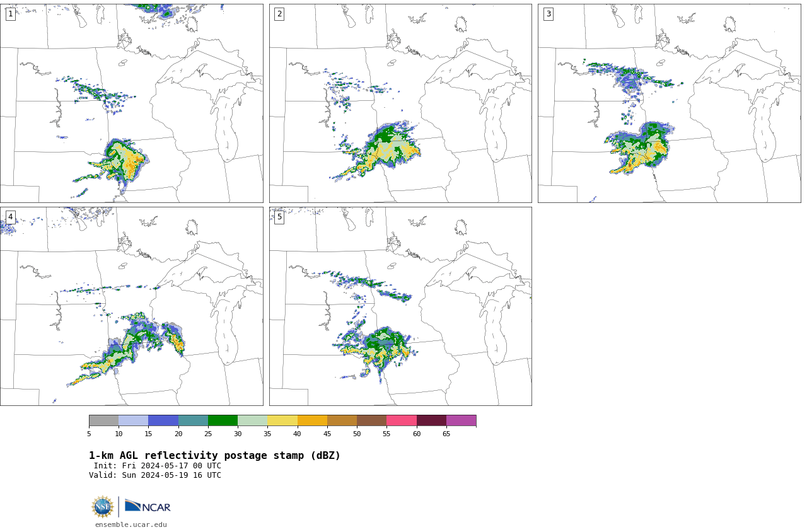
Task: Click the colorbar tick label 65
Action: [x=446, y=434]
